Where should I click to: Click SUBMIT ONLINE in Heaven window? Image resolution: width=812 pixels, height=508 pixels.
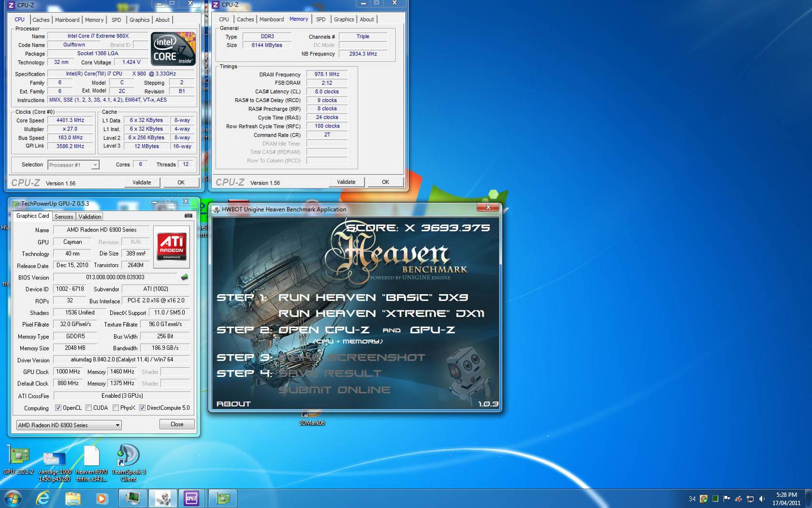click(335, 390)
